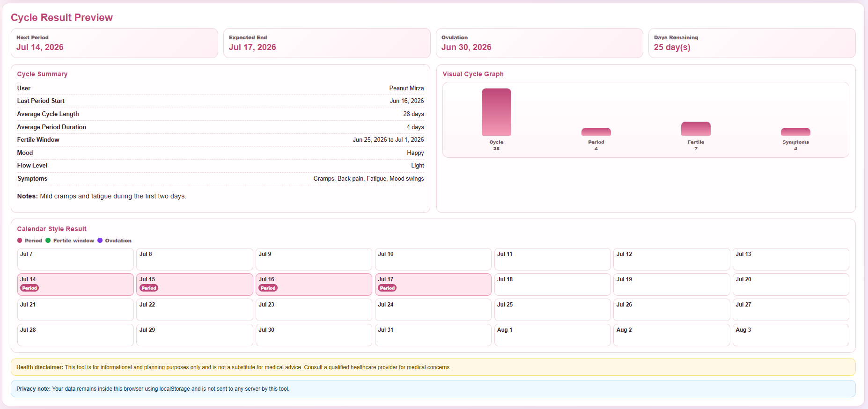Click the Days Remaining card
The height and width of the screenshot is (409, 868).
pyautogui.click(x=752, y=43)
